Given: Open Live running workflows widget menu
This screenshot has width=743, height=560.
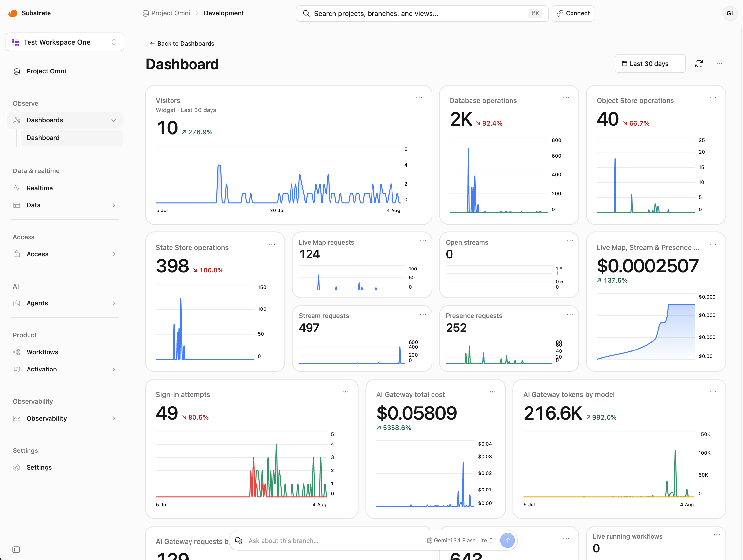Looking at the screenshot, I should (717, 535).
